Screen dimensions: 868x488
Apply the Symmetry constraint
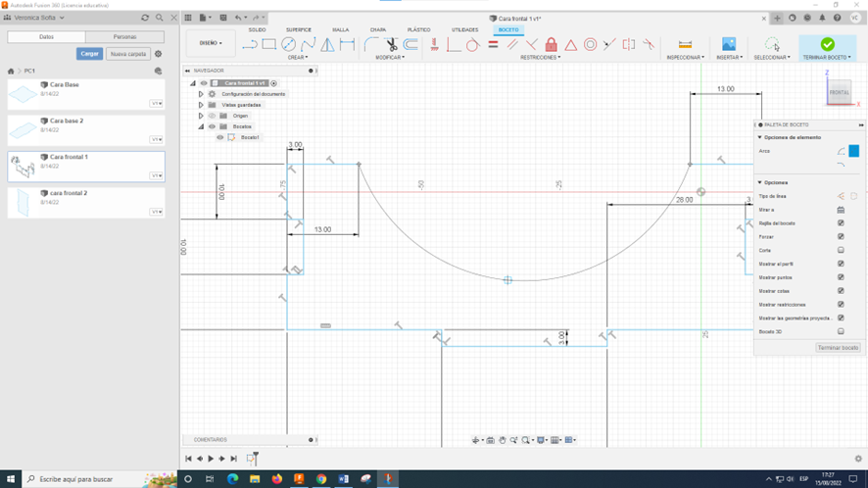(x=629, y=44)
